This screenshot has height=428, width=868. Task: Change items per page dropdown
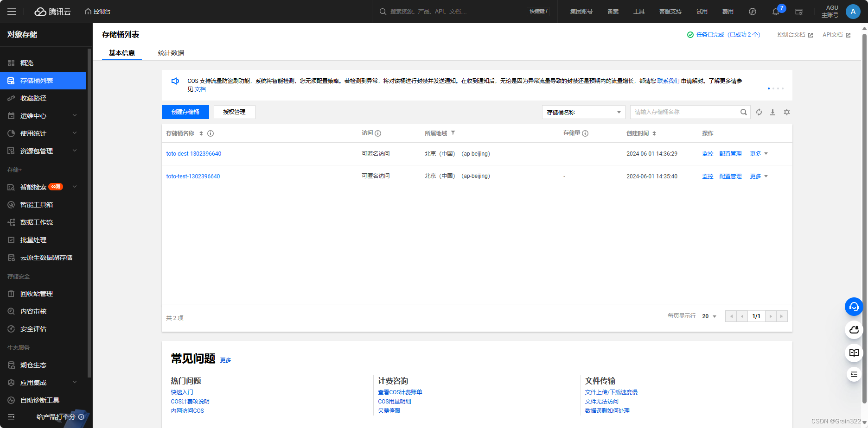pos(709,316)
